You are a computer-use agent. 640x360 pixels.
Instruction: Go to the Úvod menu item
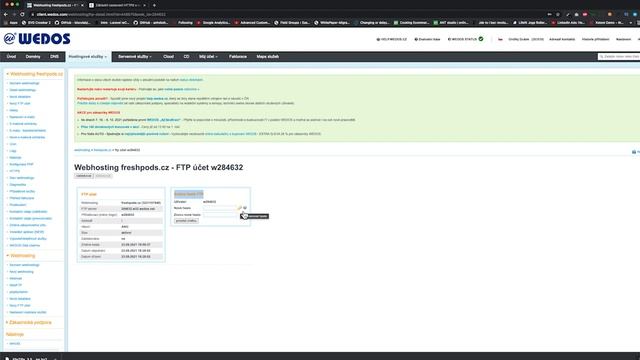[x=11, y=57]
